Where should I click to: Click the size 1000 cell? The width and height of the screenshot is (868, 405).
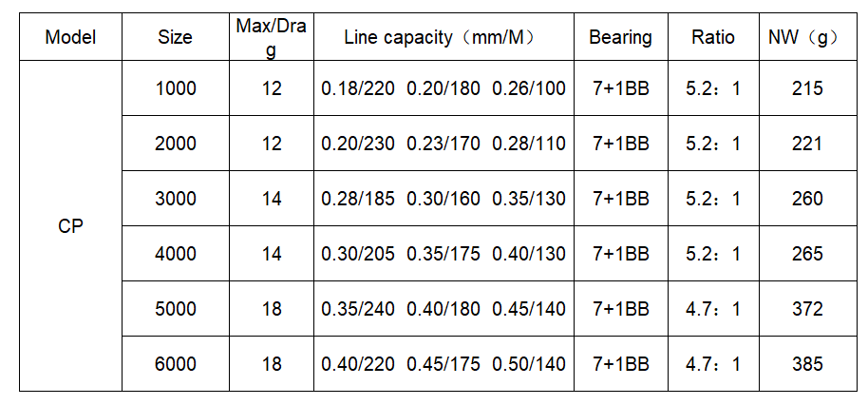click(x=175, y=88)
